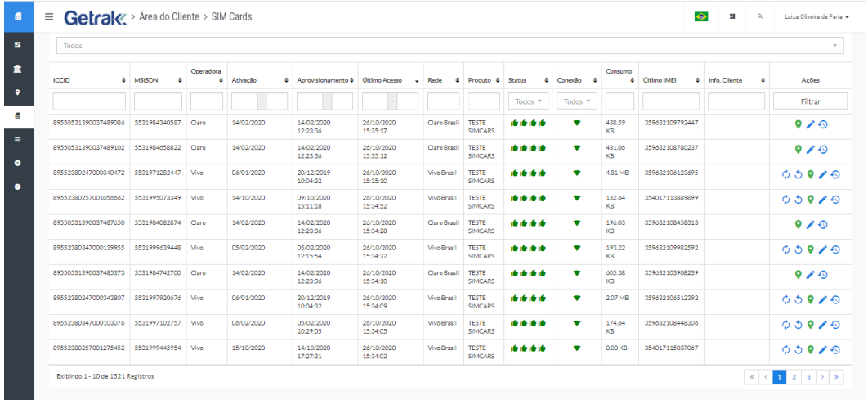Screen dimensions: 868x400
Task: Edit SIM with MSISDN 5531995073349
Action: pos(822,200)
